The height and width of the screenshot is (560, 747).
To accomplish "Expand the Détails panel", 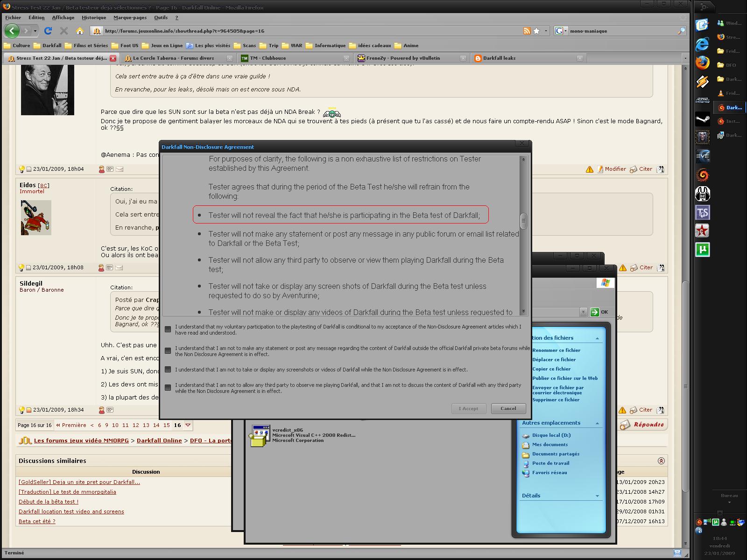I will coord(597,496).
